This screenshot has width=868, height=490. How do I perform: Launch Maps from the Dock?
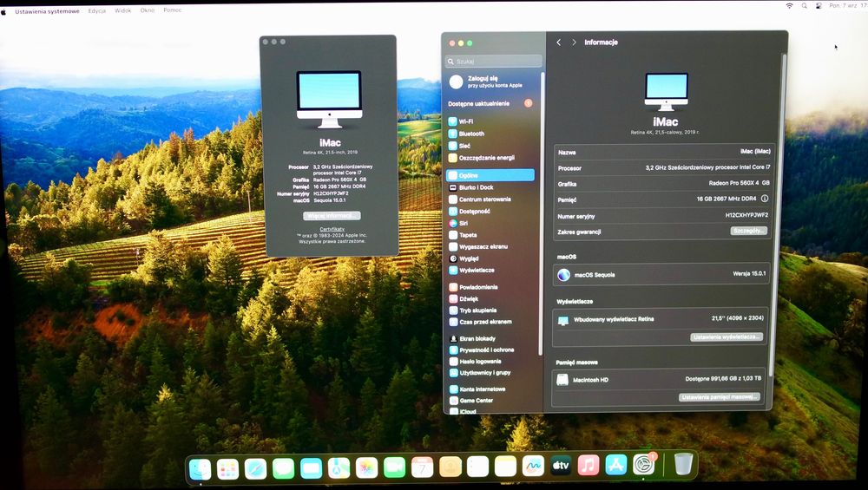tap(339, 467)
